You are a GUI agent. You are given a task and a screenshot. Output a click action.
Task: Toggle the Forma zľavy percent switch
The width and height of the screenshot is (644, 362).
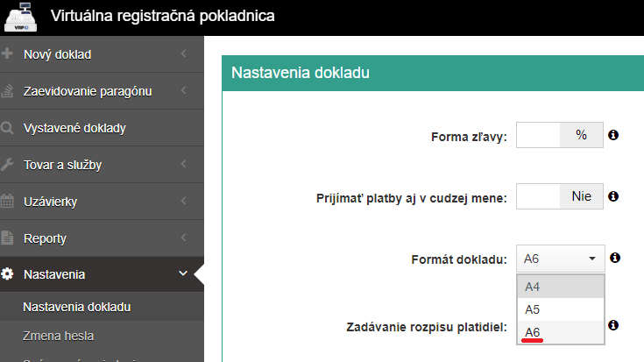(560, 135)
